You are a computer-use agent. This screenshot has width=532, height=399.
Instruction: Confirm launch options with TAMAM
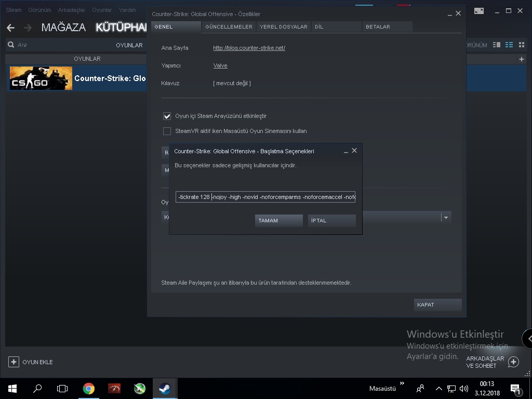tap(279, 220)
